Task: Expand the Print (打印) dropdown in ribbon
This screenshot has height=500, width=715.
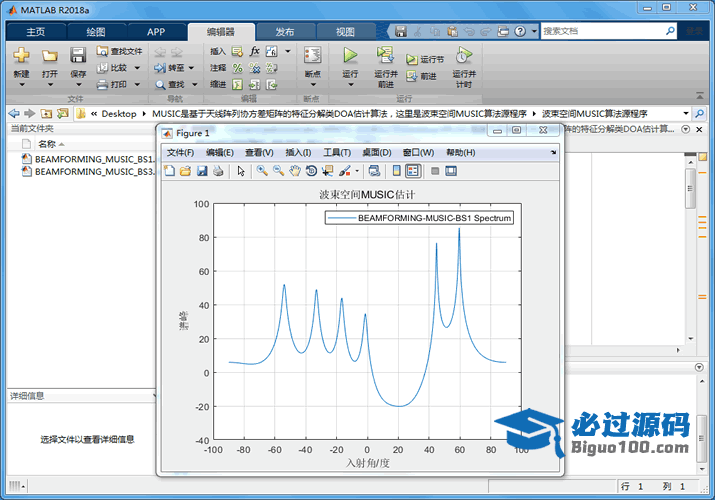Action: (136, 85)
